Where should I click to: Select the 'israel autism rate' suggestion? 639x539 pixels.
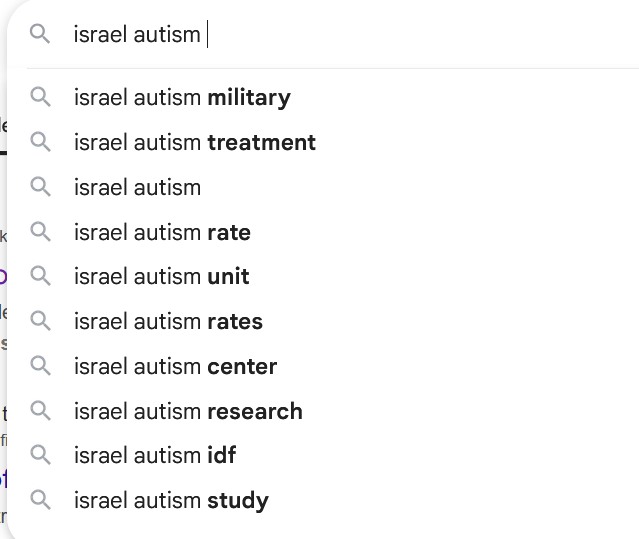coord(162,233)
